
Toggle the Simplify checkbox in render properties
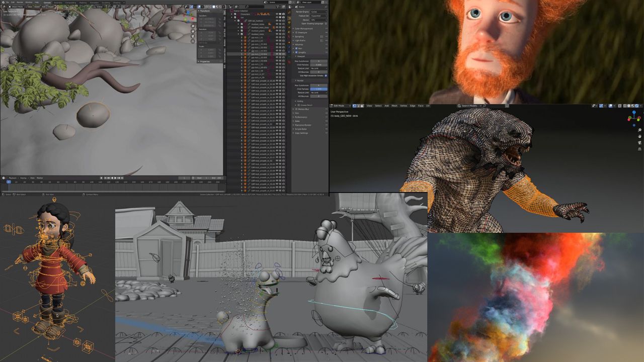[x=296, y=52]
